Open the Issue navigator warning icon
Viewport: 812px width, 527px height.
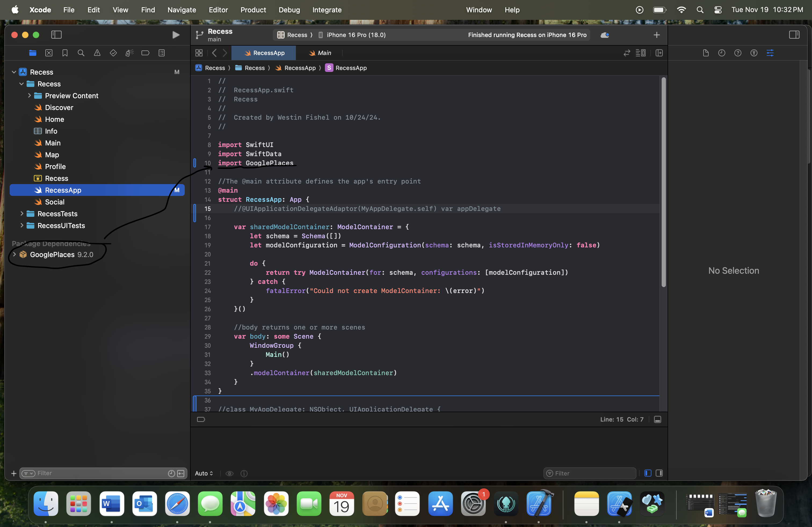tap(97, 53)
